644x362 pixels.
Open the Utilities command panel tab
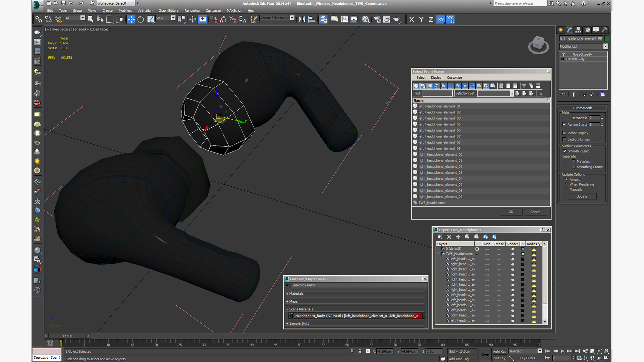604,30
